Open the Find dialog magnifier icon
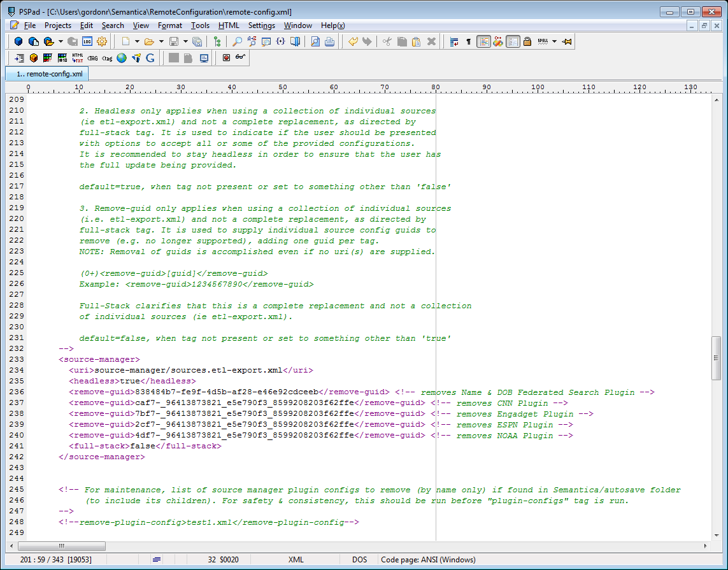 (238, 41)
